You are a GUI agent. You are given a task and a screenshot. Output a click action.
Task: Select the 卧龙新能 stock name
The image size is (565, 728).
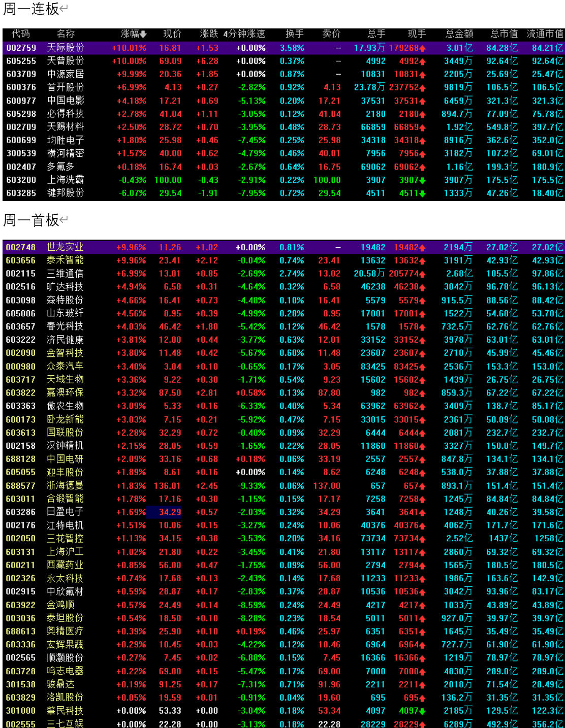click(66, 419)
